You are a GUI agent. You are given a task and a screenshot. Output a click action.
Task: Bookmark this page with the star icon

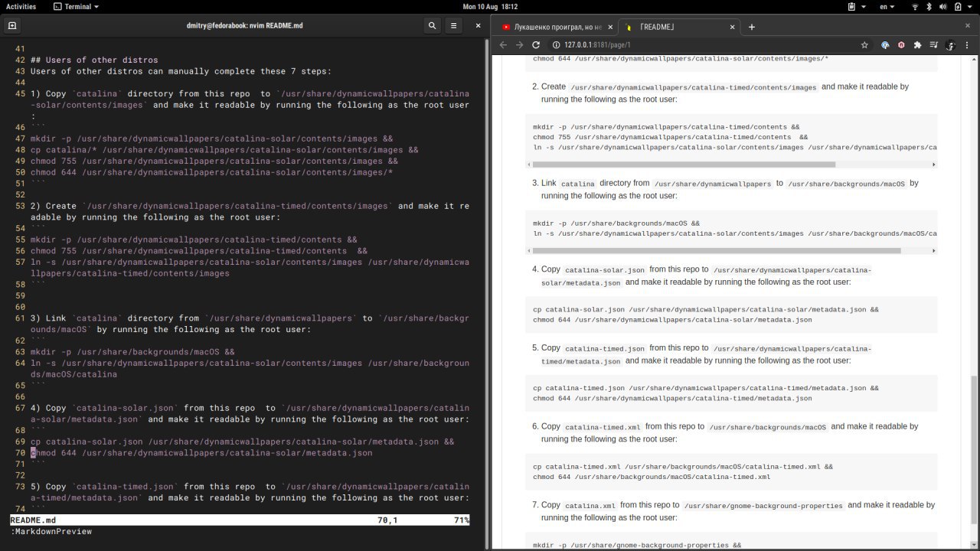[x=864, y=44]
